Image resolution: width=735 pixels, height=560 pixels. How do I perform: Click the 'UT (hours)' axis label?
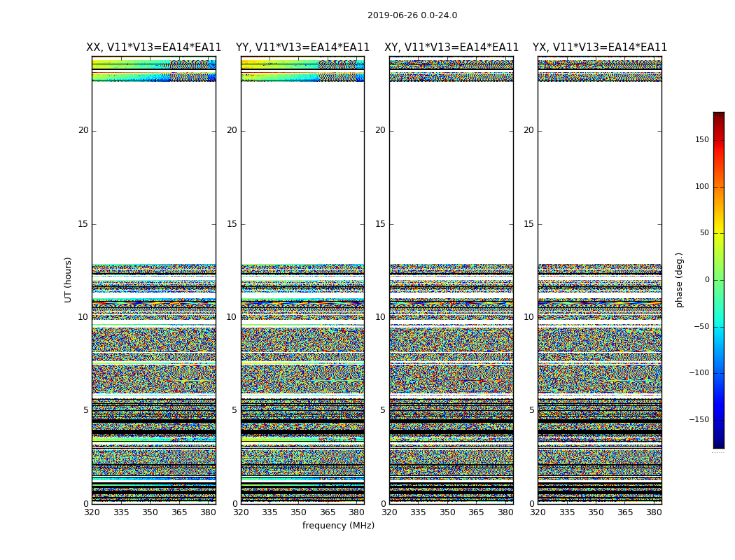[68, 280]
